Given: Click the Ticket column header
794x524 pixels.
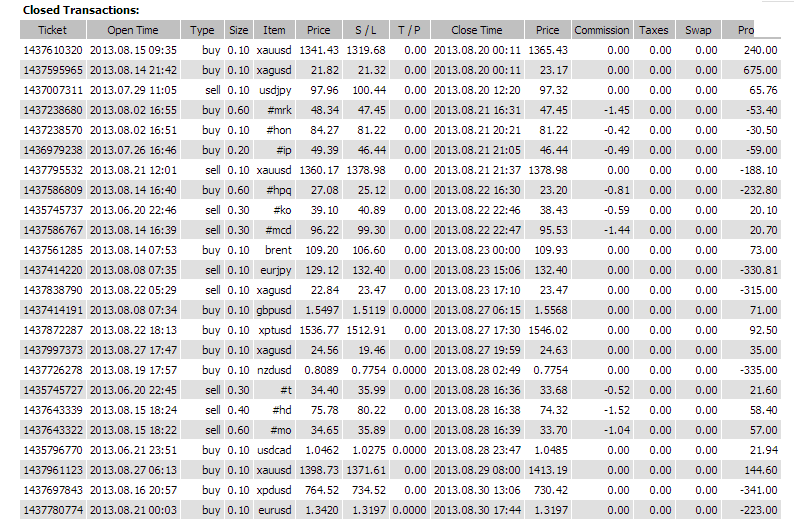Looking at the screenshot, I should 53,30.
